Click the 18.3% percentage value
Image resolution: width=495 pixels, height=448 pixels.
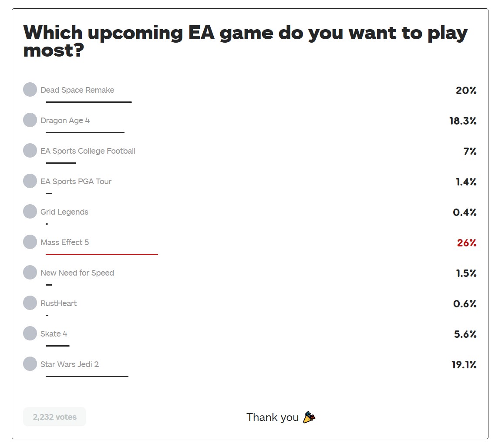pos(463,121)
